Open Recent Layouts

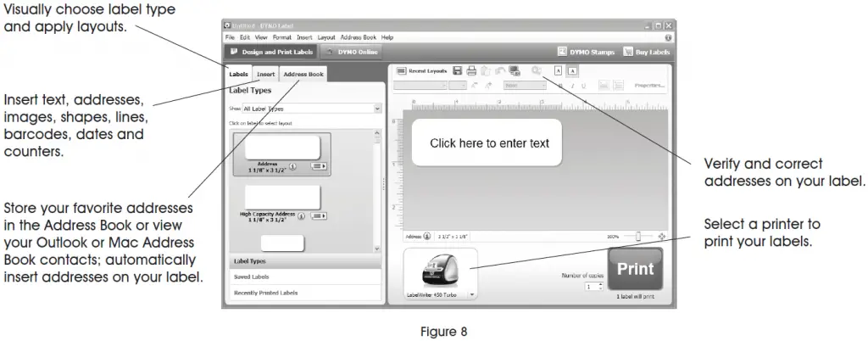pos(422,71)
